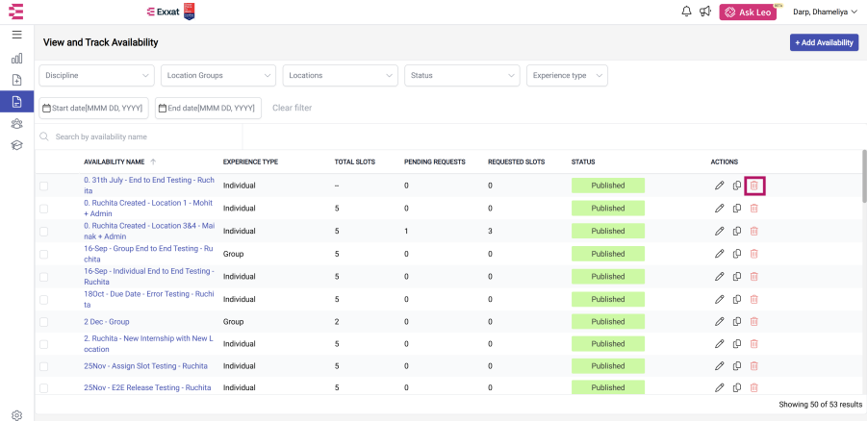Click the table vertical scrollbar
The height and width of the screenshot is (421, 868).
point(865,175)
